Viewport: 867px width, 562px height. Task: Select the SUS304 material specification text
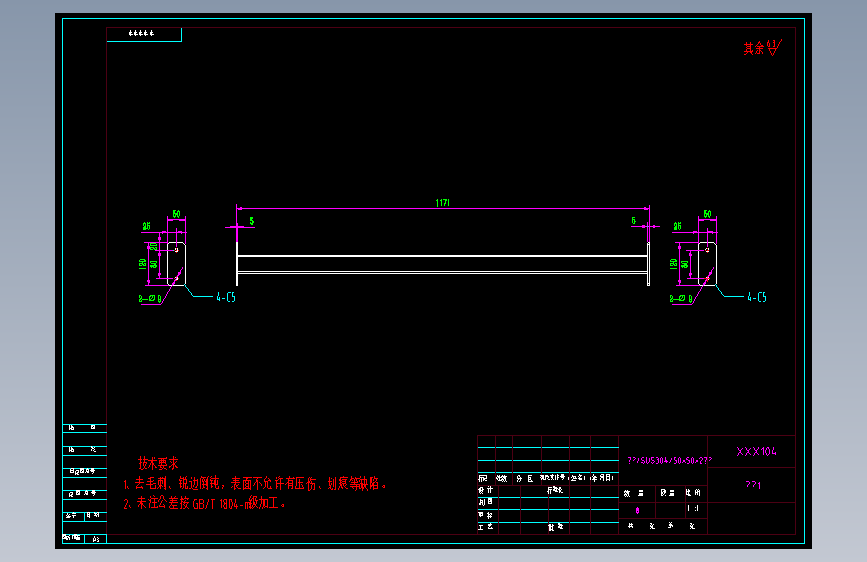click(x=670, y=460)
